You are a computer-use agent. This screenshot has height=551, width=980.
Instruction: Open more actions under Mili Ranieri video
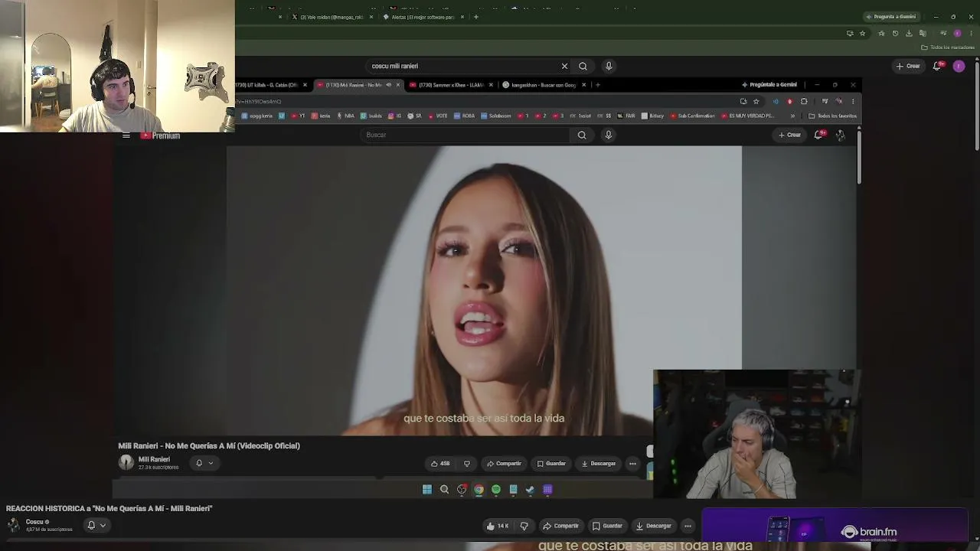coord(632,463)
